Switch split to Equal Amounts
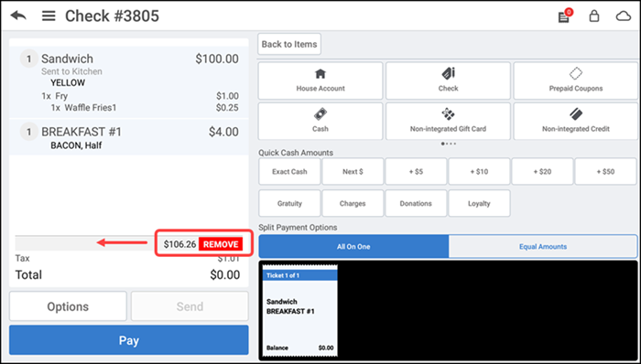 (543, 246)
